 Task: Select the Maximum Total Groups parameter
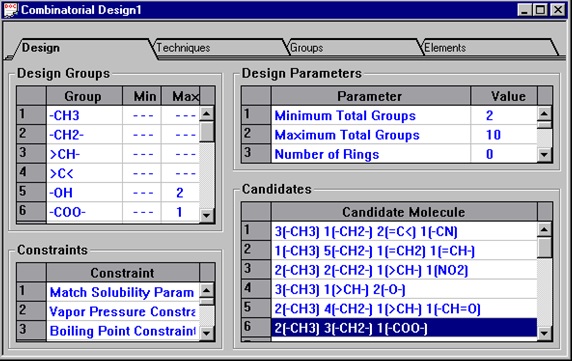coord(371,135)
